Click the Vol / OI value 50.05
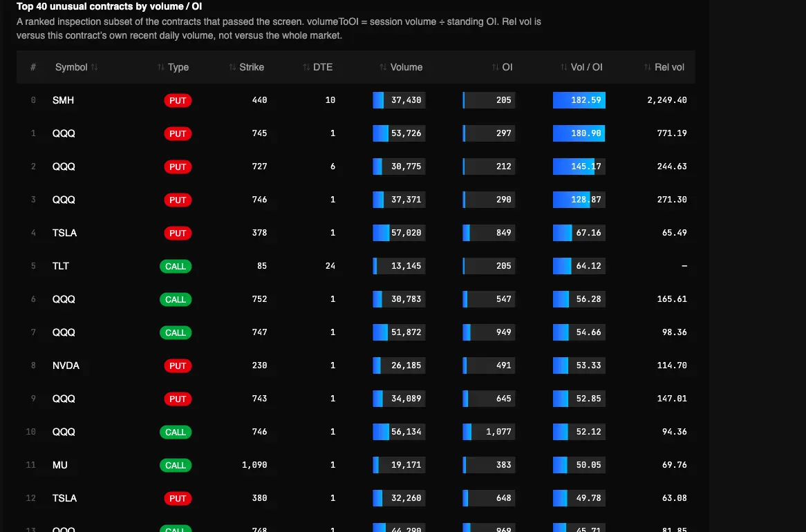 [x=588, y=465]
